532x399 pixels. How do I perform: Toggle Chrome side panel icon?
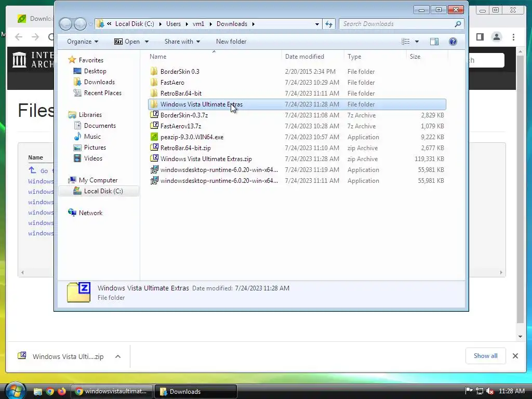tap(480, 37)
